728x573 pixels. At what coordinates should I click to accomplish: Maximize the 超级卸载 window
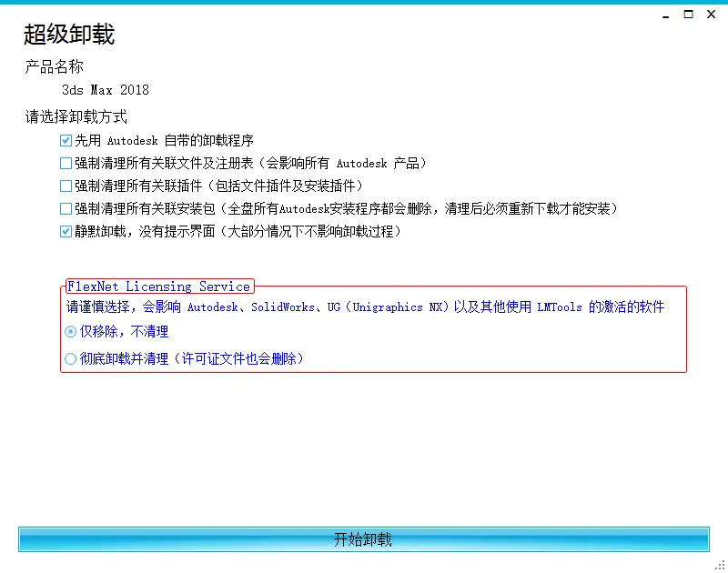(689, 15)
